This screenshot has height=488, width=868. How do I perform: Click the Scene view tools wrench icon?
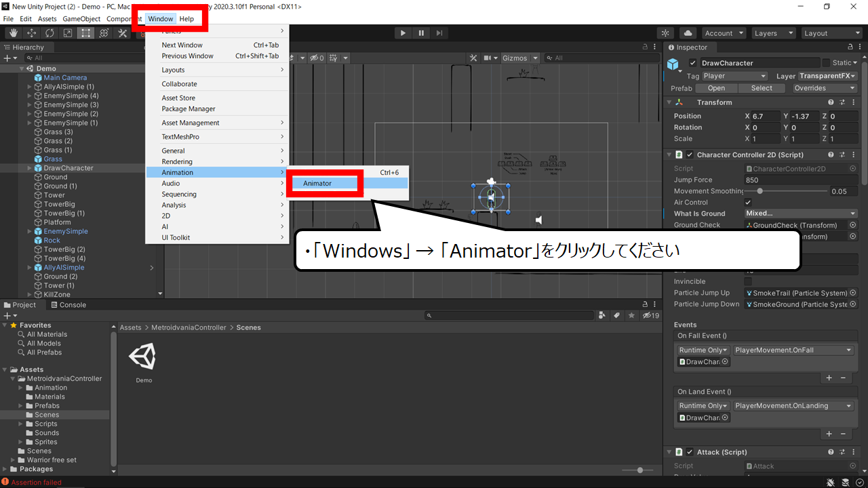pyautogui.click(x=474, y=58)
